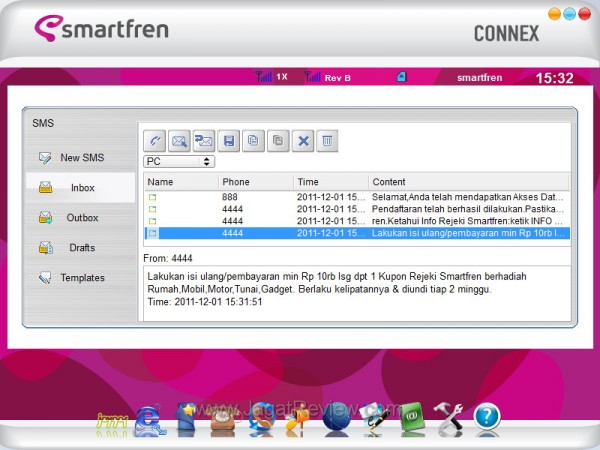Open New SMS in the sidebar
Viewport: 600px width, 450px height.
click(80, 158)
